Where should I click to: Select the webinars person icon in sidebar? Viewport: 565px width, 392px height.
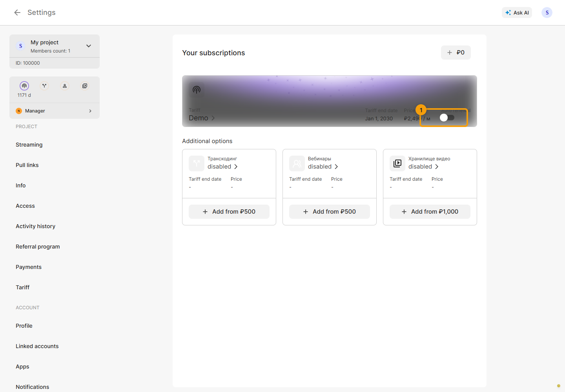[x=65, y=86]
